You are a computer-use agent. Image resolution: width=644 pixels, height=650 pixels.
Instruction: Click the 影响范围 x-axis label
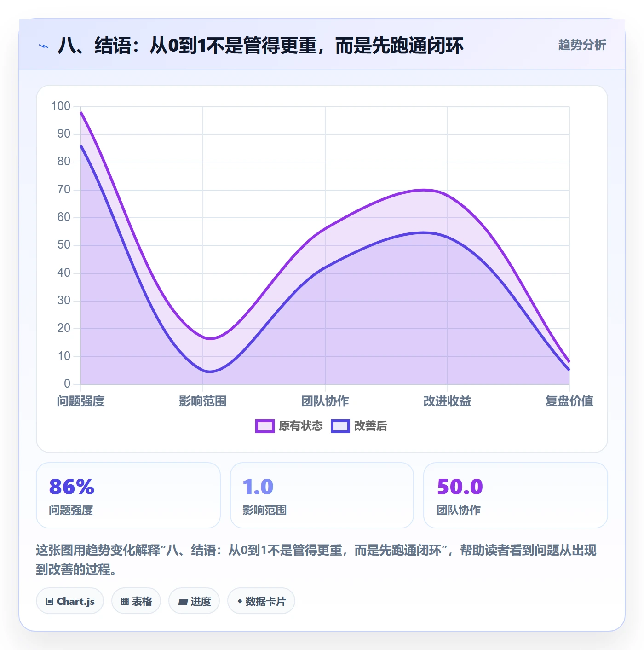pos(203,401)
